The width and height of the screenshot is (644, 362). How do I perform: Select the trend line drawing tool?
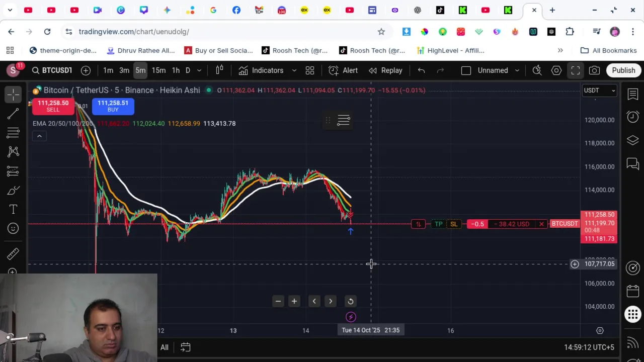tap(14, 114)
